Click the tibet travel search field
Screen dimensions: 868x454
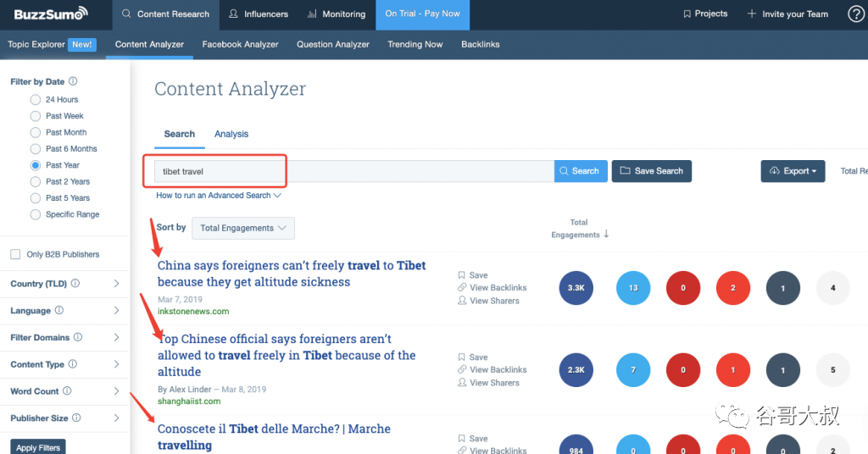[x=354, y=171]
